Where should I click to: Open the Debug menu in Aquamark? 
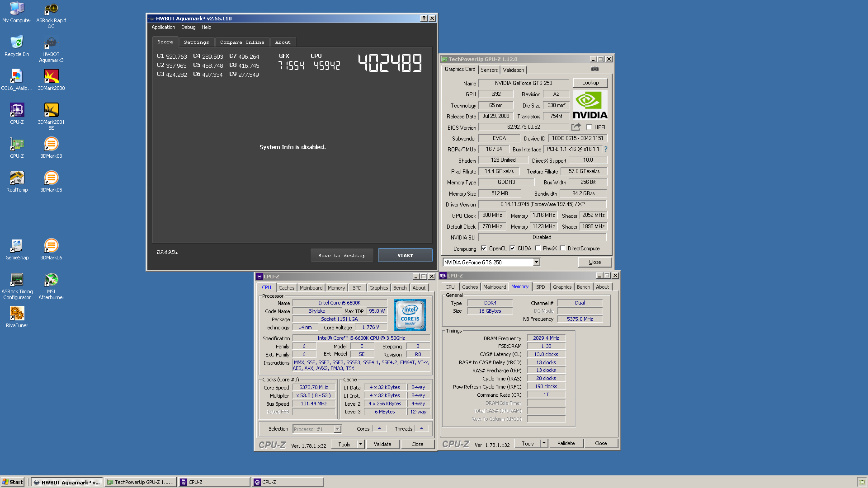coord(189,27)
